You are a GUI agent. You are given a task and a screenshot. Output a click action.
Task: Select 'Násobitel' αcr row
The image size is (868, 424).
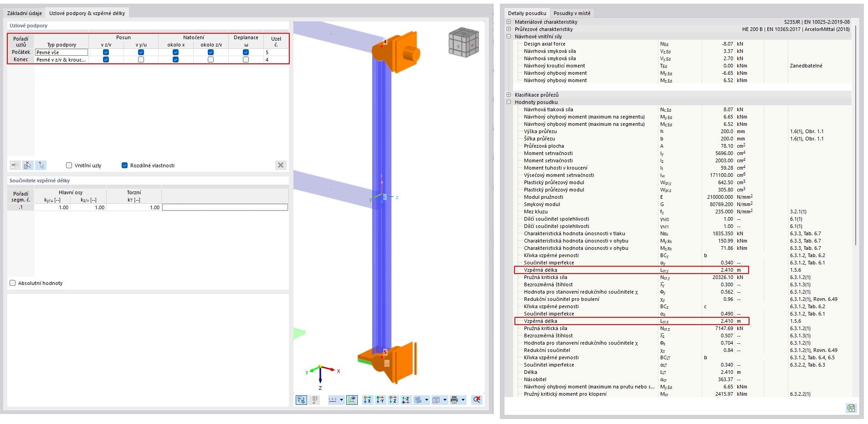pyautogui.click(x=683, y=379)
